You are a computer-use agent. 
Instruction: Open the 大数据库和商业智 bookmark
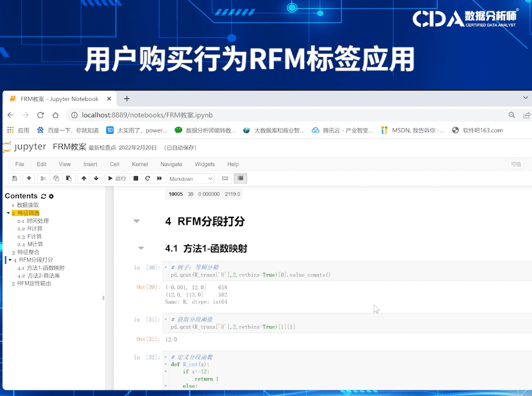point(274,130)
